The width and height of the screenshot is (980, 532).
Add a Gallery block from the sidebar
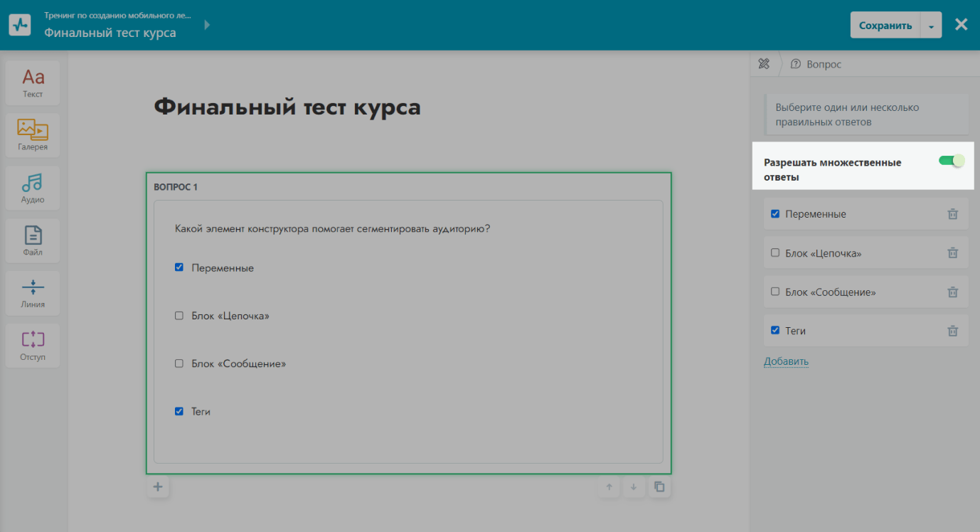33,135
